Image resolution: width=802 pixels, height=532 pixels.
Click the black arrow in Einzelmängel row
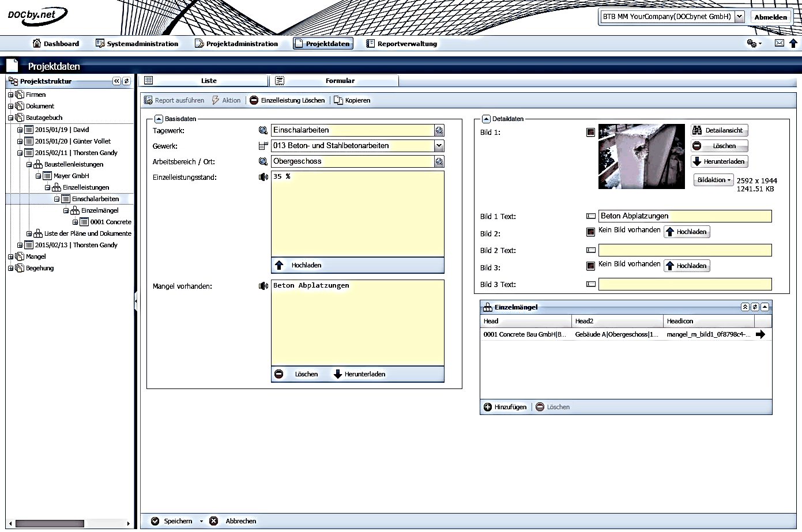[x=760, y=334]
